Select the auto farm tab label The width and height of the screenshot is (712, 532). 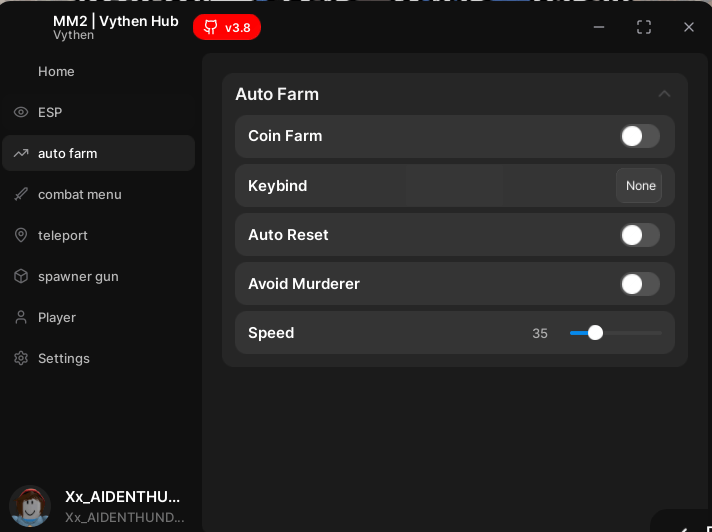point(68,153)
